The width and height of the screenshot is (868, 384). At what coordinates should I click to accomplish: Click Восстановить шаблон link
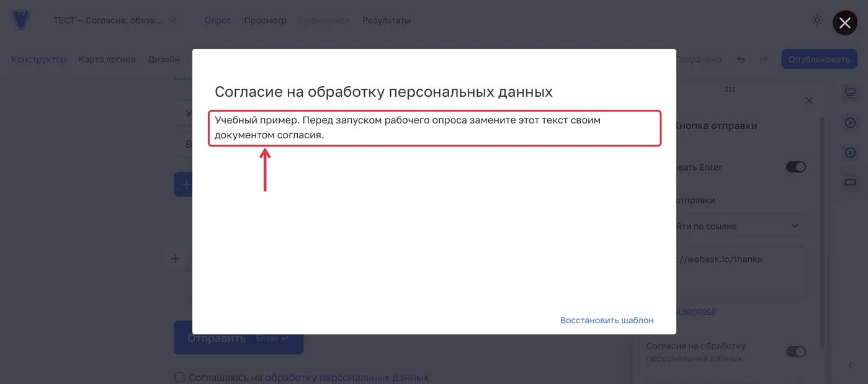(x=607, y=320)
